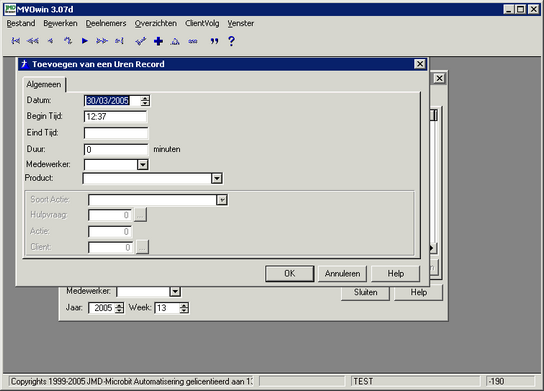Click Help in the background window
The width and height of the screenshot is (544, 391).
tap(419, 292)
